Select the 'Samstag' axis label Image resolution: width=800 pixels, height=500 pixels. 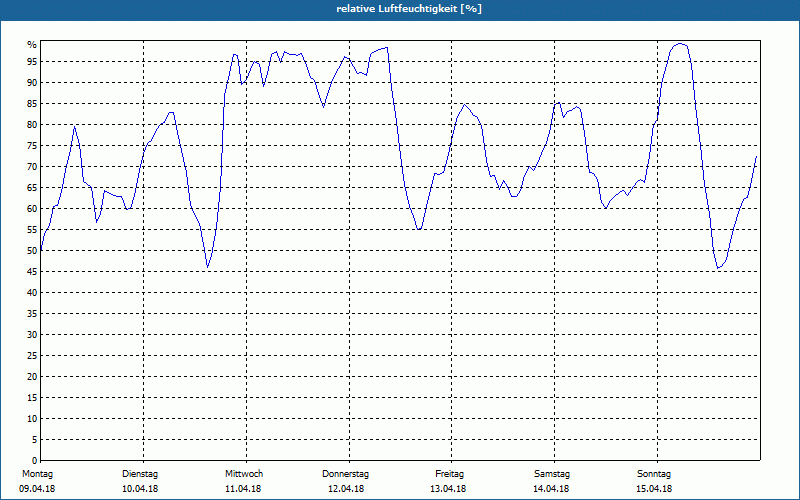click(x=552, y=474)
